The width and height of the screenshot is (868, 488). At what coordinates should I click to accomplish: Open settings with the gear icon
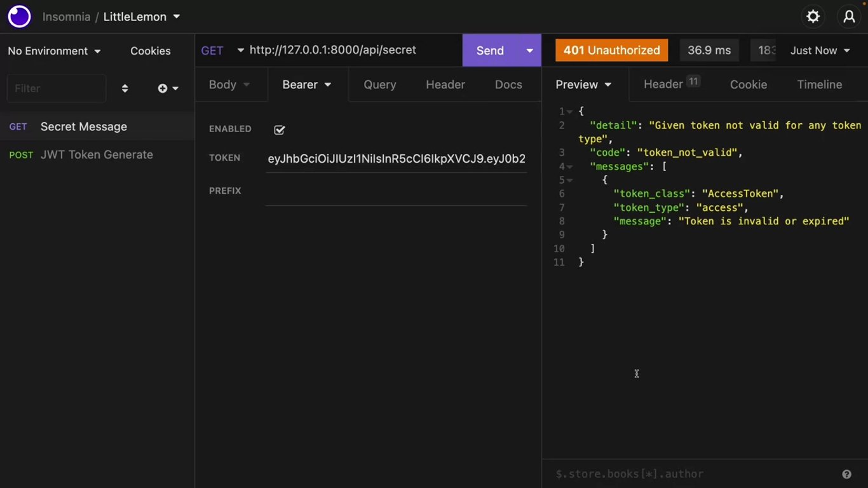813,17
